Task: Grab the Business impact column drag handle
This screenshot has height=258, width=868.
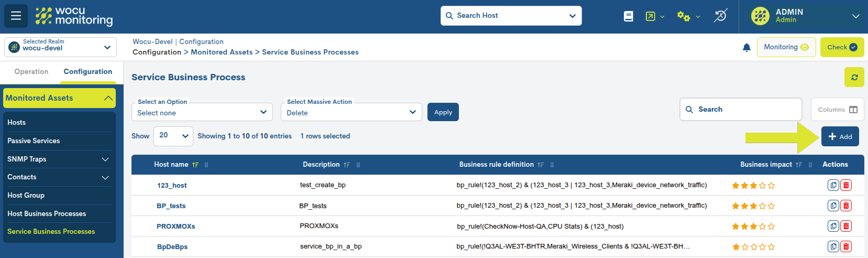Action: (x=810, y=165)
